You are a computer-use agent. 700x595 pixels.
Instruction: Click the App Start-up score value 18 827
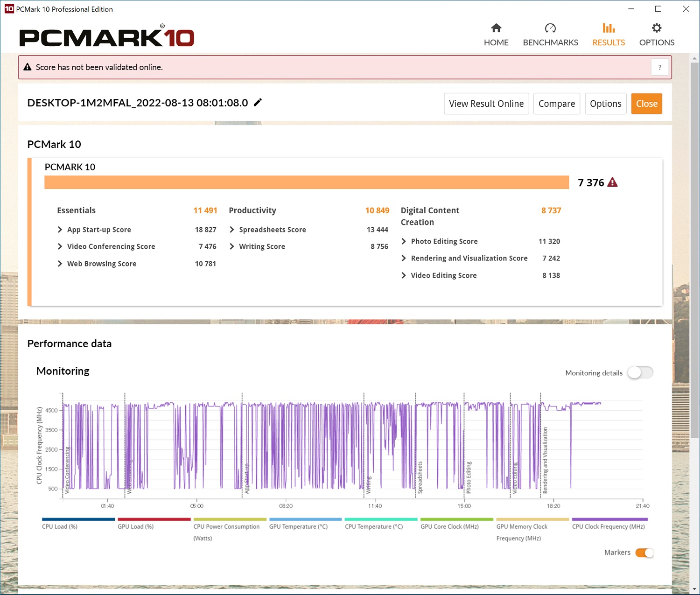pos(206,230)
